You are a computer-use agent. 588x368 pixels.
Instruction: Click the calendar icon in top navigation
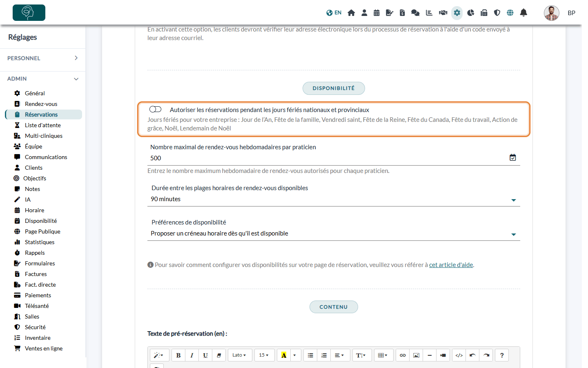(x=376, y=13)
